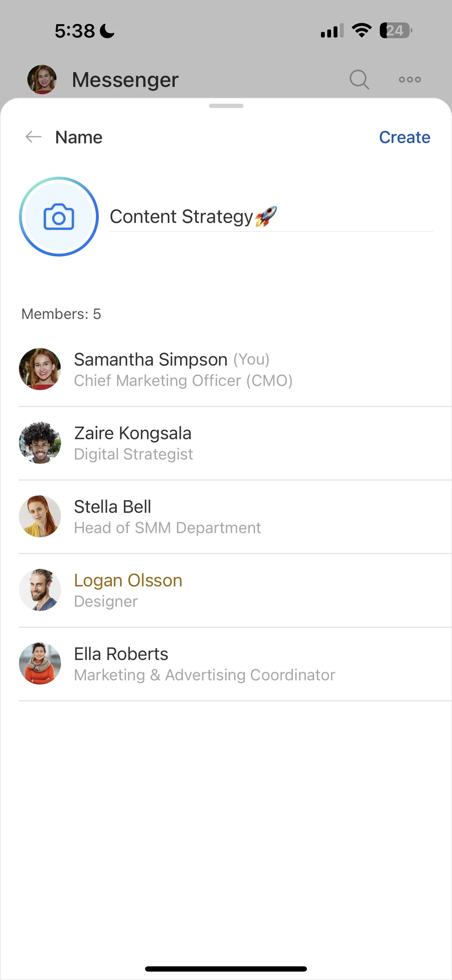The width and height of the screenshot is (452, 980).
Task: Tap the back arrow next to Name
Action: (x=34, y=137)
